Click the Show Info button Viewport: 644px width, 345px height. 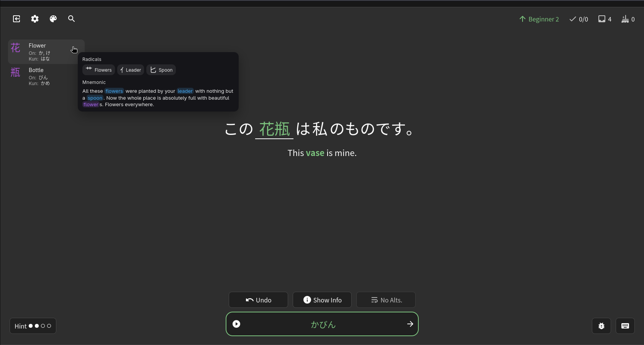pos(322,300)
